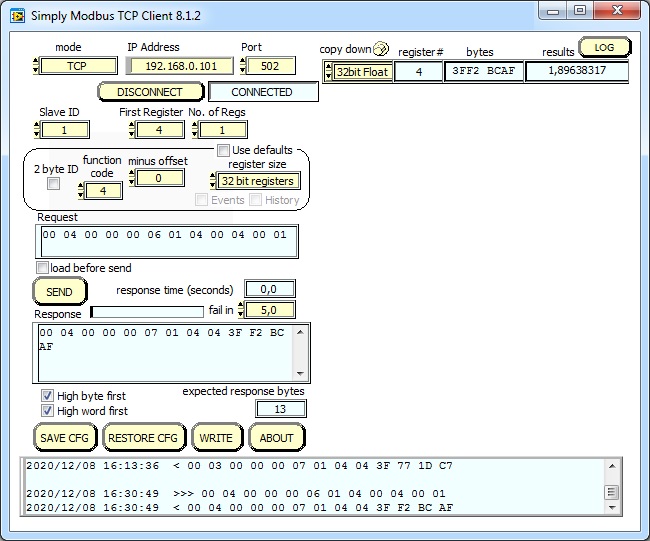Image resolution: width=650 pixels, height=541 pixels.
Task: Click log pane scroll up arrow
Action: pyautogui.click(x=612, y=466)
